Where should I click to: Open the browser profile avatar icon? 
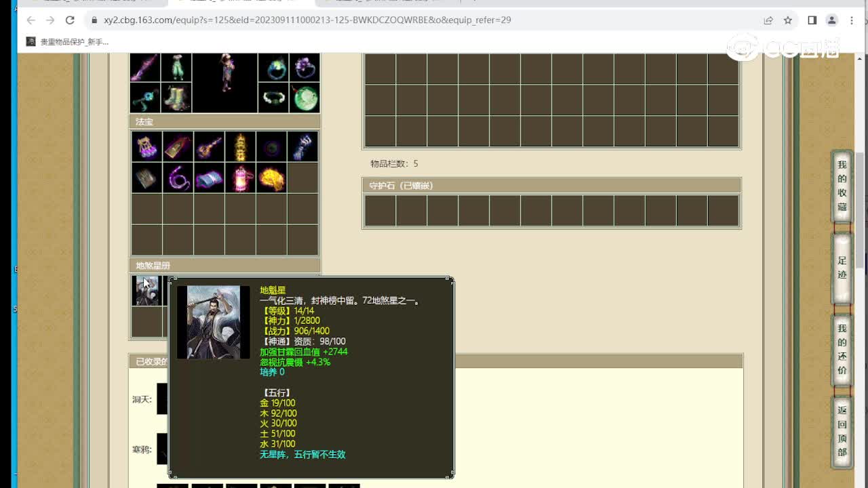pos(832,20)
